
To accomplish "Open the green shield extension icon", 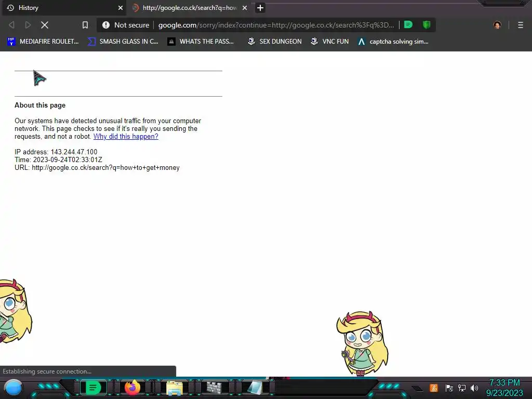I will pos(427,25).
